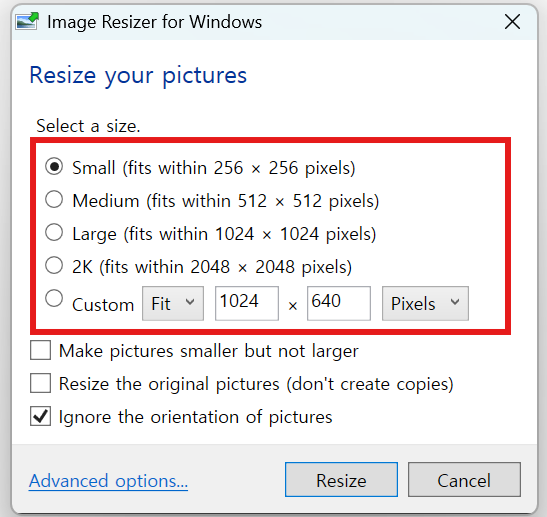Expand the Pixels unit dropdown
This screenshot has width=547, height=517.
[425, 304]
